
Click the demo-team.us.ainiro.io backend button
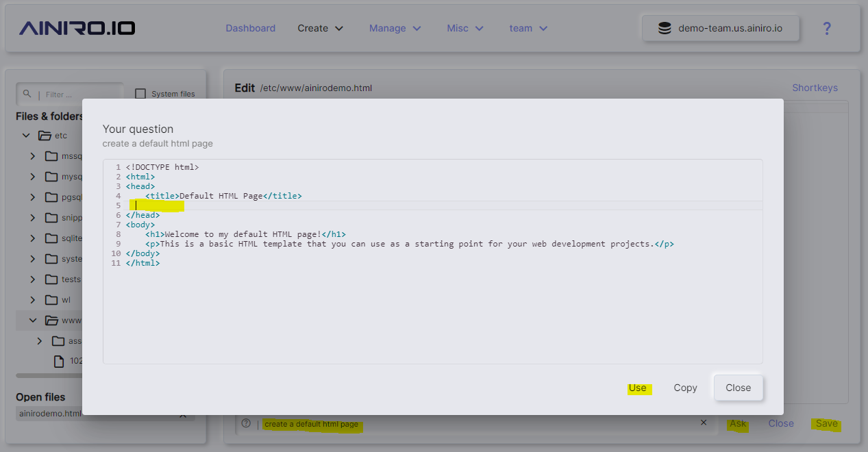coord(721,29)
